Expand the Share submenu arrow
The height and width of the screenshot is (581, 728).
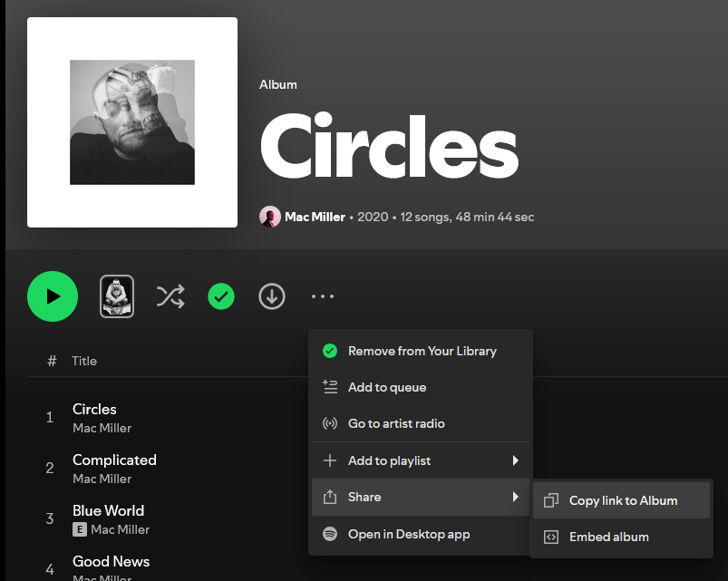[x=515, y=497]
